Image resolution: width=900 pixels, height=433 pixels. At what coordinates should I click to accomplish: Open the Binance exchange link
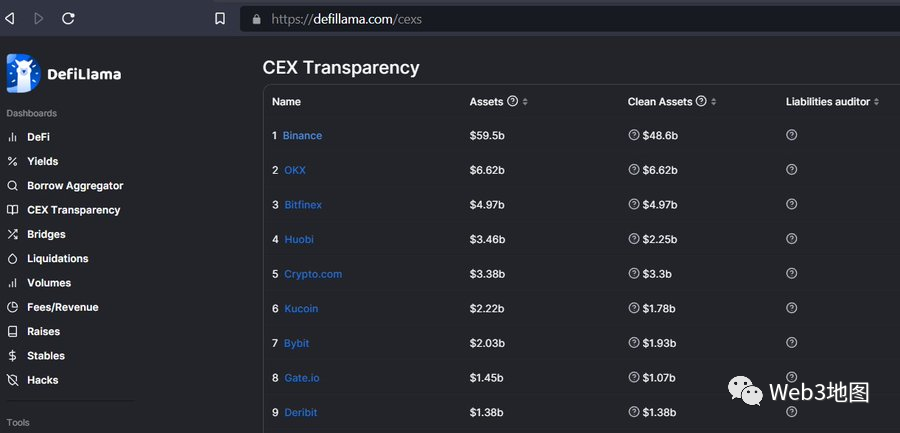302,135
